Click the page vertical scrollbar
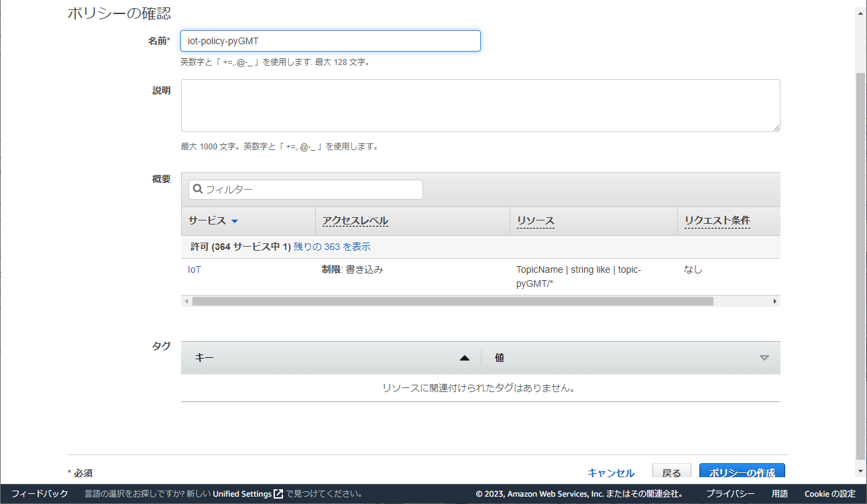The image size is (867, 504). click(x=861, y=265)
